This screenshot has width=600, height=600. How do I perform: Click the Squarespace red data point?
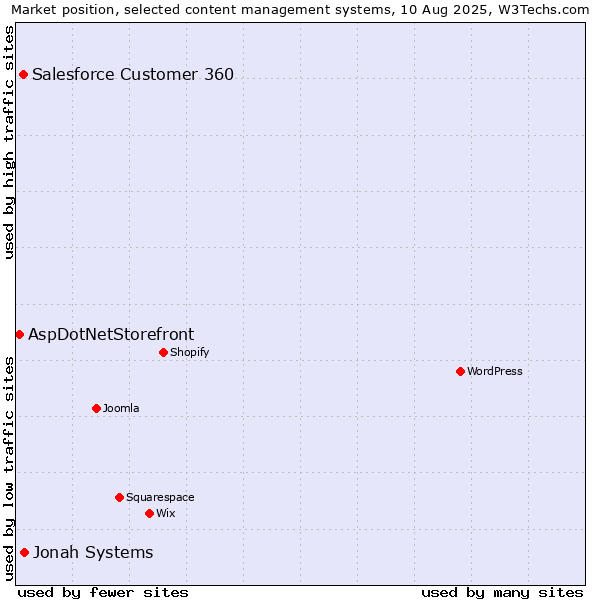119,497
